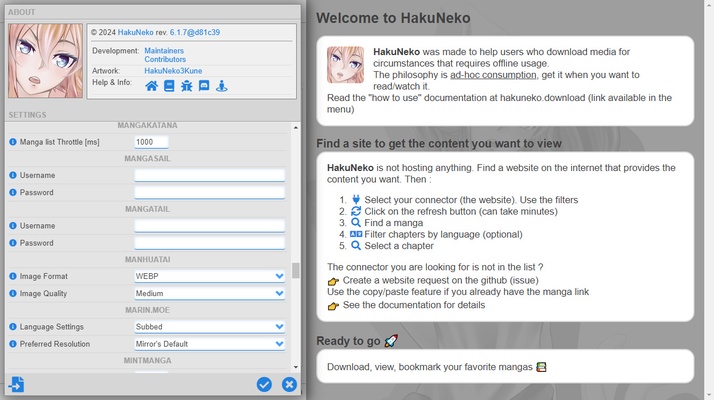Image resolution: width=714 pixels, height=400 pixels.
Task: Open the home page icon in Help & Info
Action: pyautogui.click(x=152, y=86)
